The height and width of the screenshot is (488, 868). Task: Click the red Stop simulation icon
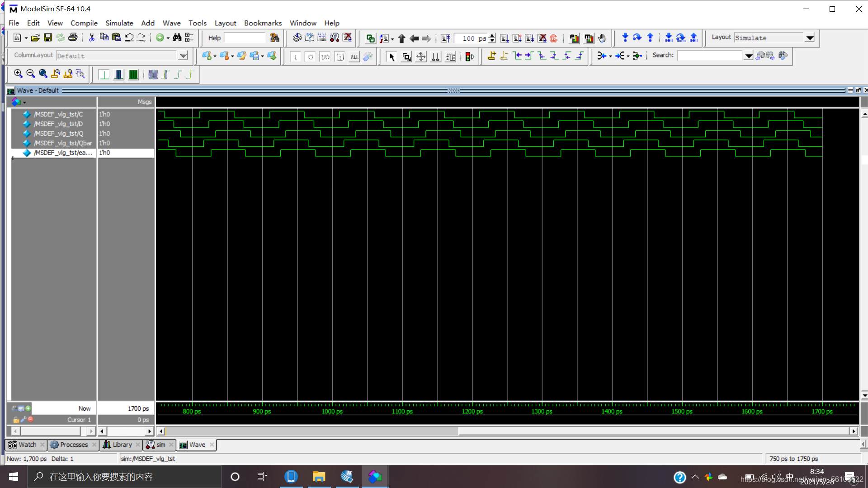tap(554, 38)
